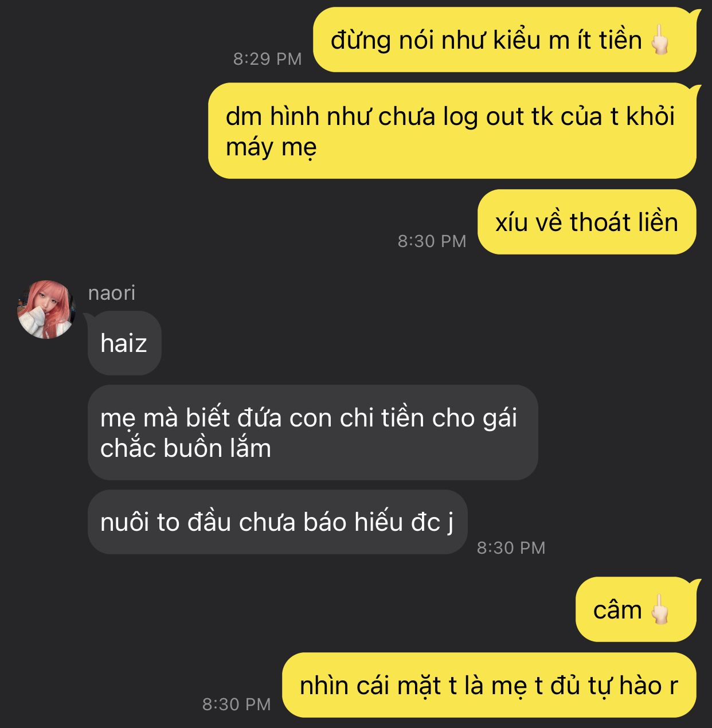Click the 'chắc buồn lắm' line in gray bubble
The height and width of the screenshot is (728, 712).
click(186, 448)
